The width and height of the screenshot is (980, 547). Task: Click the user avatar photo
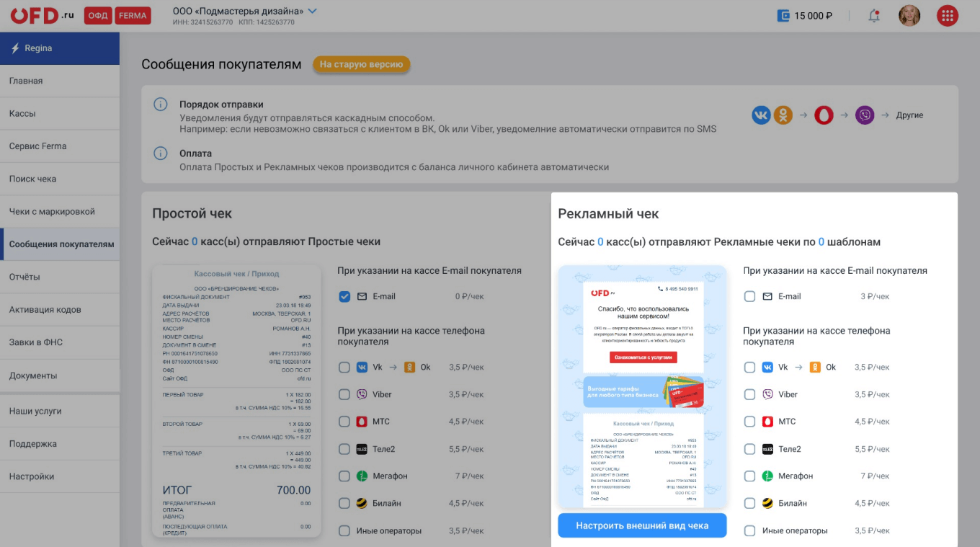coord(909,16)
